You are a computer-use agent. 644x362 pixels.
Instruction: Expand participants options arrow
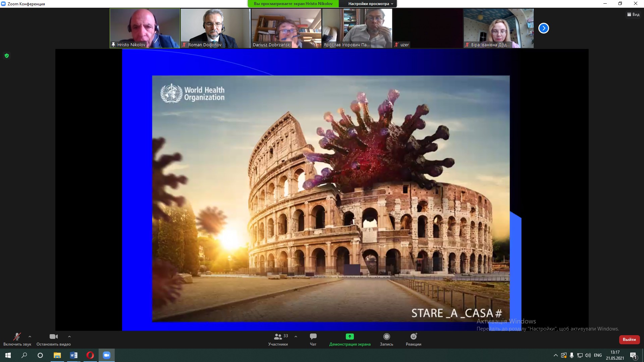tap(296, 337)
